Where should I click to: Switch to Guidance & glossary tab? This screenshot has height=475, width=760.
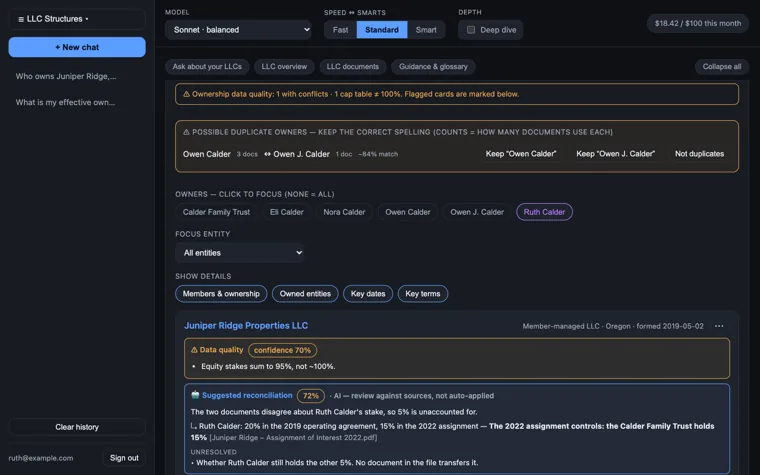point(433,66)
